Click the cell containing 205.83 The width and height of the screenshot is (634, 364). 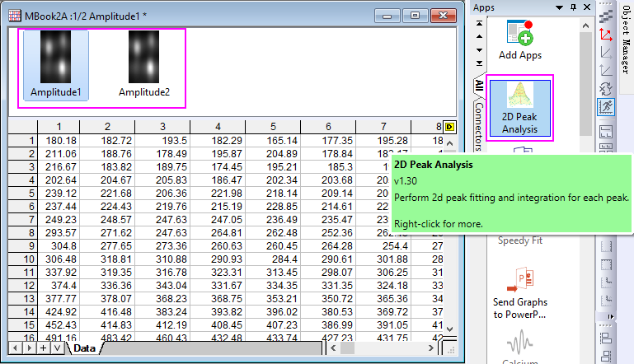point(162,180)
